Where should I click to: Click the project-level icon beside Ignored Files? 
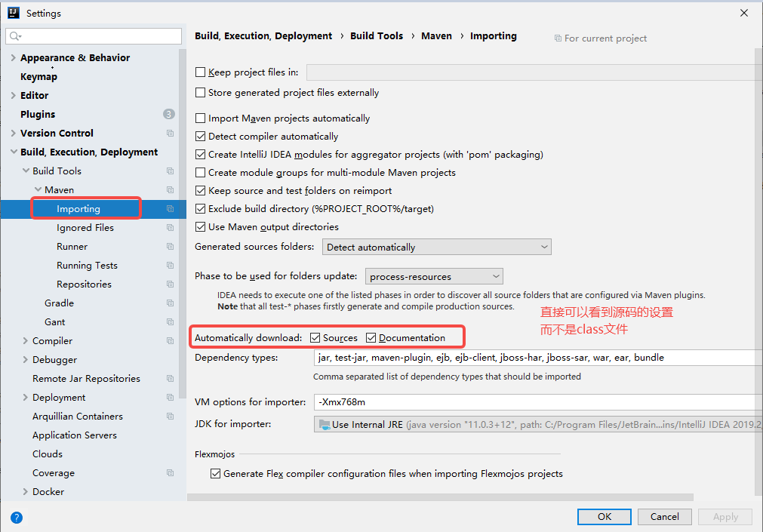tap(170, 228)
